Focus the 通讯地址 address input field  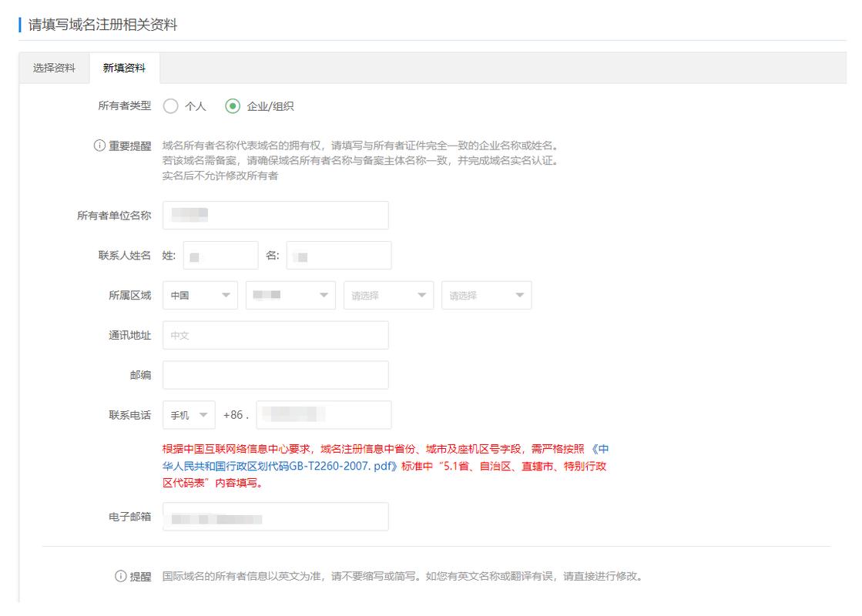(276, 335)
